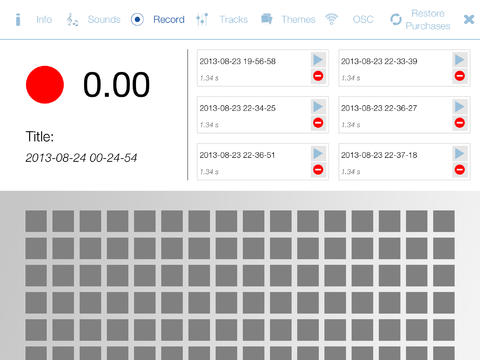Start recording with the big red button
Screen dimensions: 480x360
coord(45,85)
